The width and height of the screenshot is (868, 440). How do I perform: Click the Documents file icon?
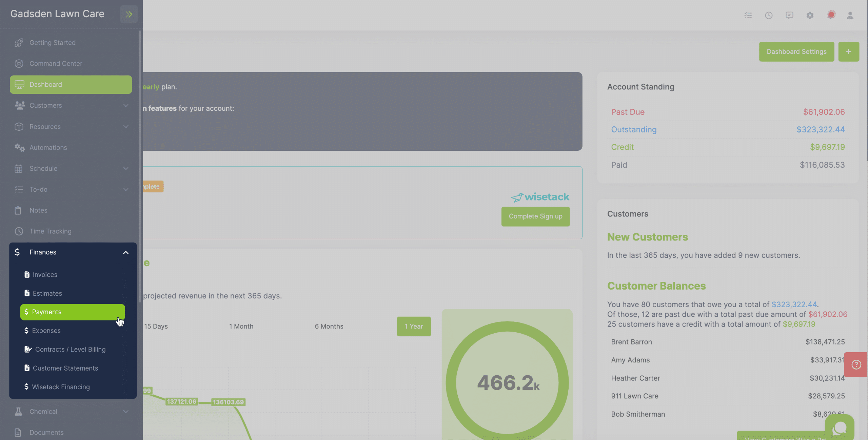tap(18, 433)
